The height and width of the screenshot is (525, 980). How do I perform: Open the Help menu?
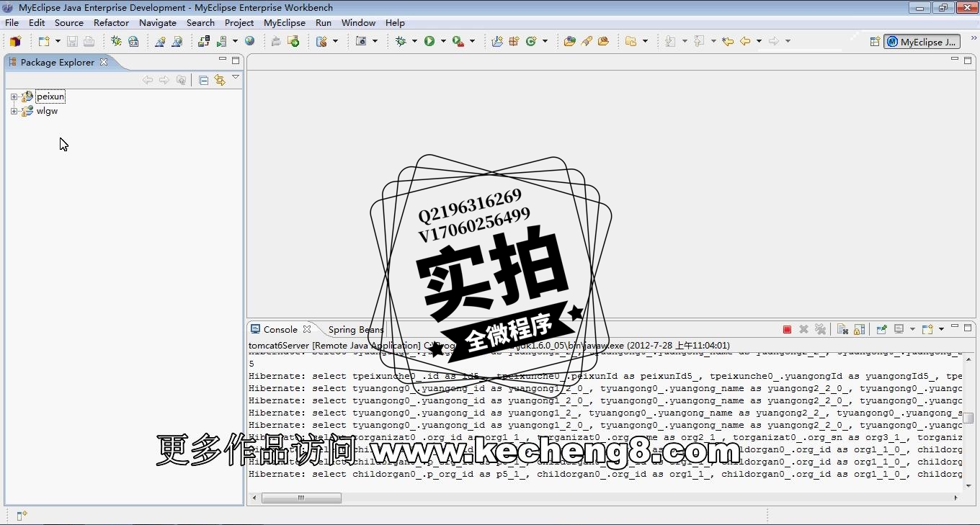(x=395, y=22)
